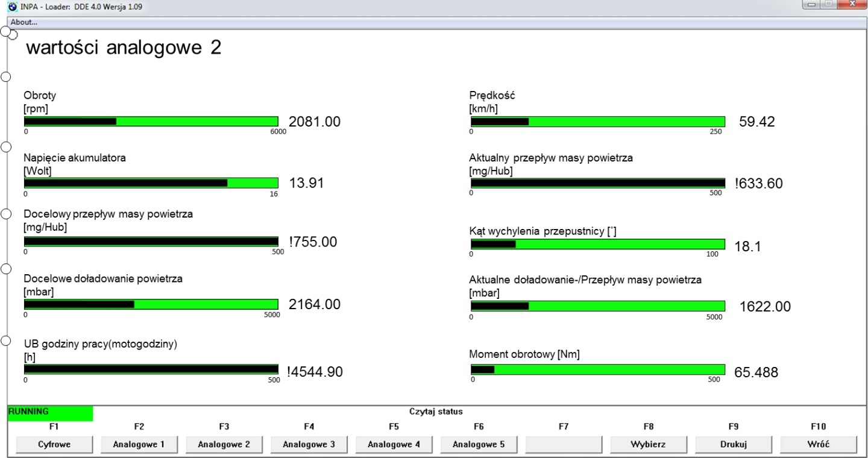Click the Obroty rpm bar gauge

tap(151, 121)
